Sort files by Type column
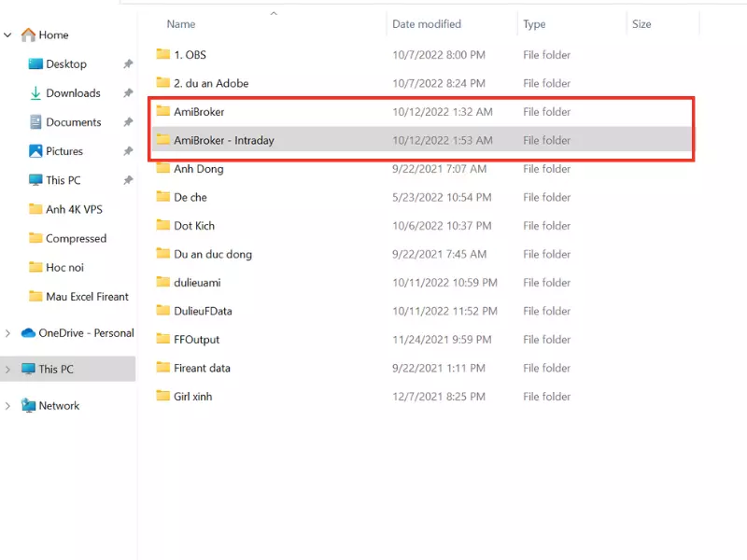Viewport: 747px width, 560px height. (x=534, y=24)
